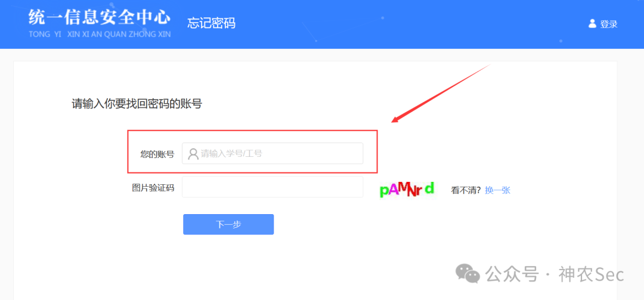The image size is (644, 300).
Task: Click the TONG YI XIN XI AN QUAN ZHONG XIN pinyin subtitle
Action: coord(100,34)
